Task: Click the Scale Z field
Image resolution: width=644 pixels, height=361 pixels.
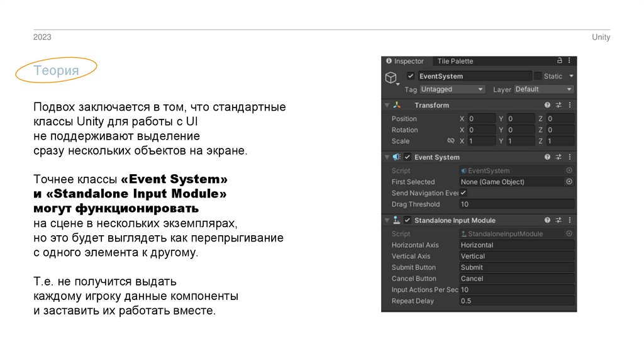Action: pos(560,141)
